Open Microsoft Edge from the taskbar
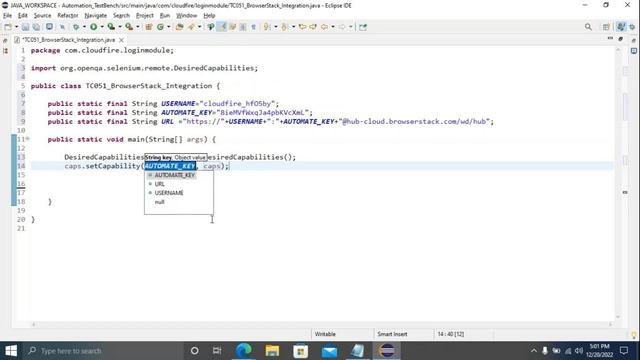Screen dimensions: 640x360 point(244,351)
